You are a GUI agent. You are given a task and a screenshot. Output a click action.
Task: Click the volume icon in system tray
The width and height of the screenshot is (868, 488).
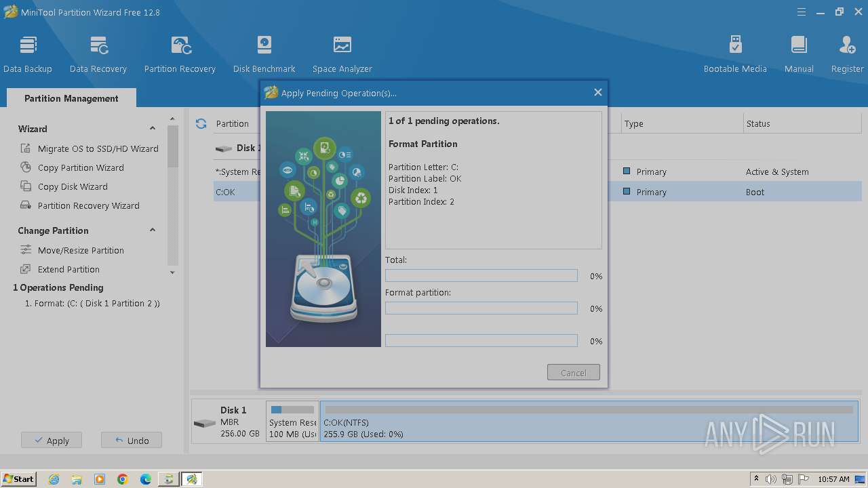pos(770,479)
